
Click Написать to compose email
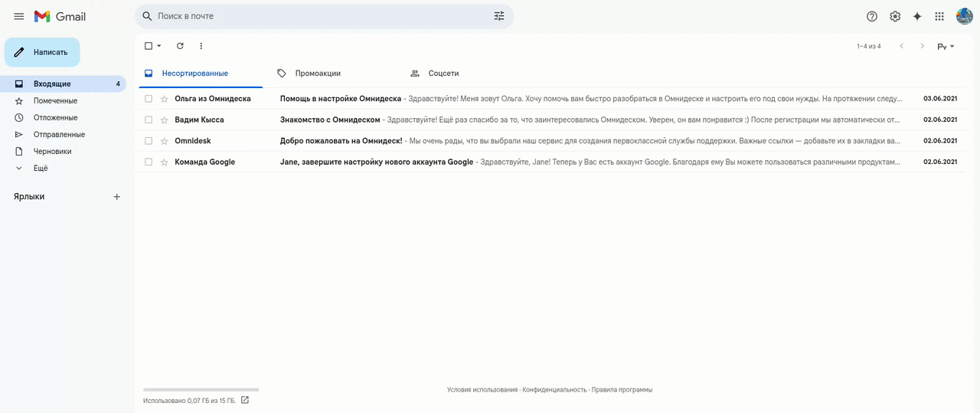point(42,52)
